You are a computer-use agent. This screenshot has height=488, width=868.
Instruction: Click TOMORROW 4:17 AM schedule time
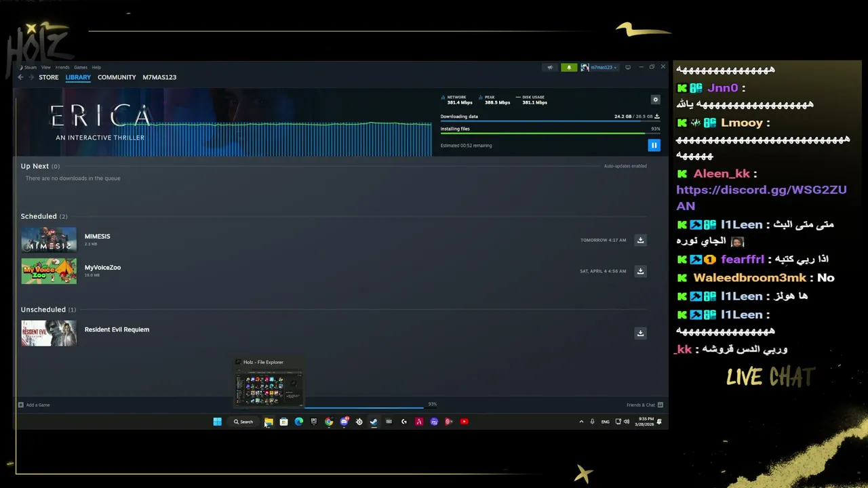pos(603,241)
